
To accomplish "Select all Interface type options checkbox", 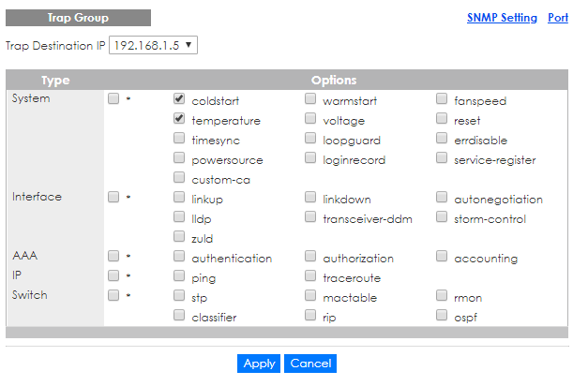I will [x=113, y=199].
